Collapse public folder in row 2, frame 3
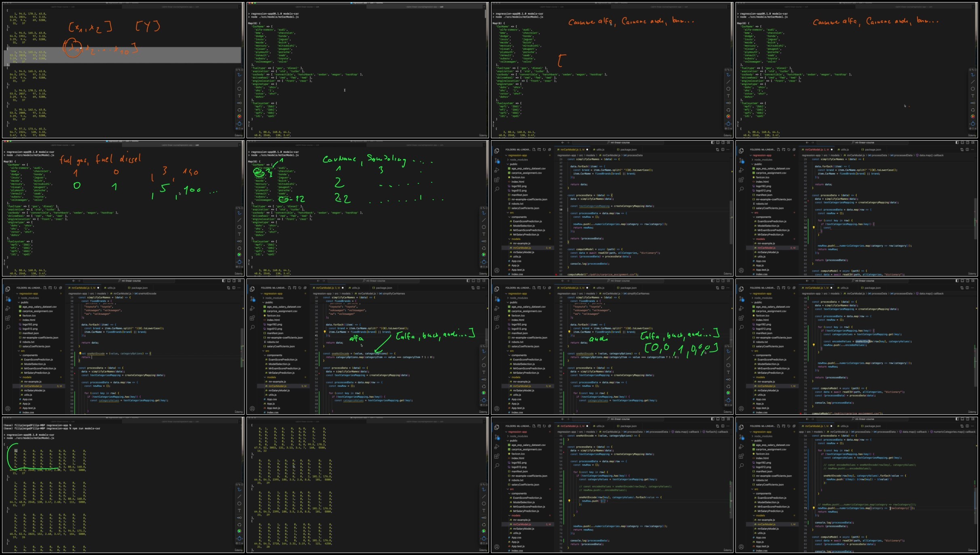Image resolution: width=980 pixels, height=555 pixels. click(x=513, y=164)
